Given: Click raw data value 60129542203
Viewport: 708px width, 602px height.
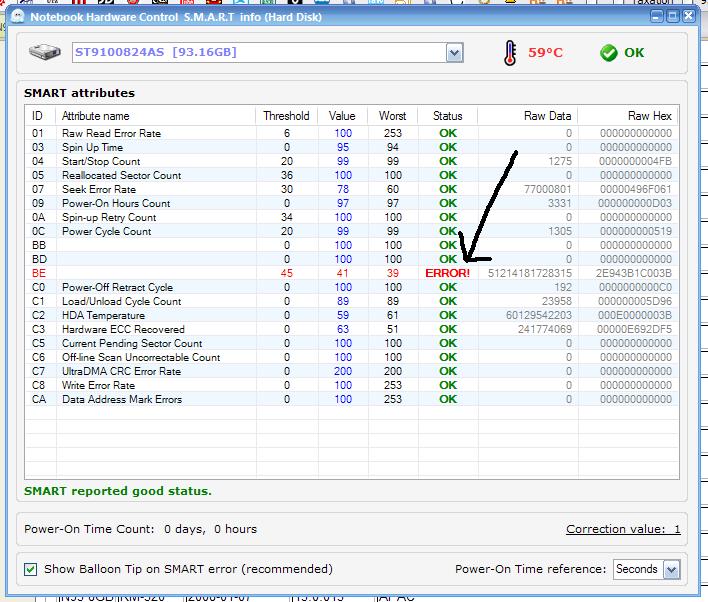Looking at the screenshot, I should (x=539, y=315).
